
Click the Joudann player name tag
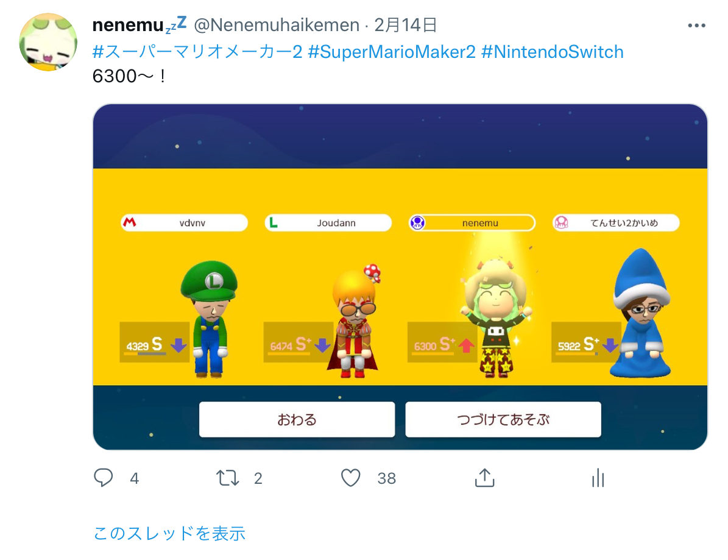click(328, 223)
